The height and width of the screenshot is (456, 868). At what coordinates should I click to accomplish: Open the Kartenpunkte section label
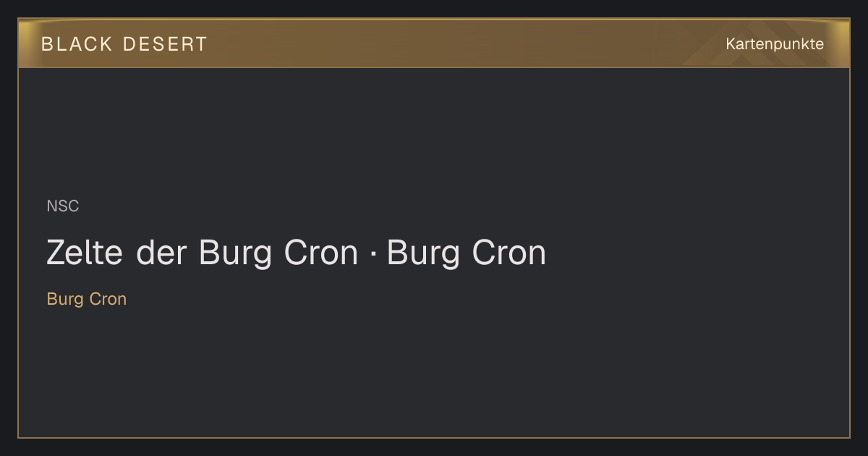775,44
